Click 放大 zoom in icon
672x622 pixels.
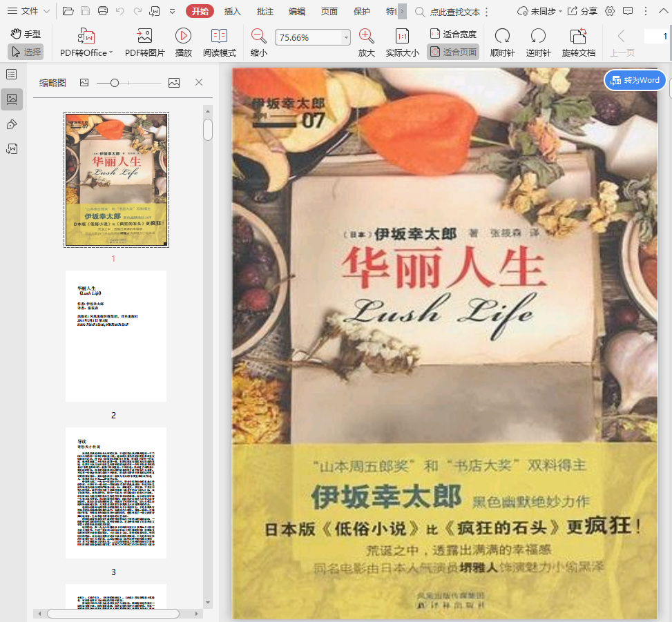367,42
